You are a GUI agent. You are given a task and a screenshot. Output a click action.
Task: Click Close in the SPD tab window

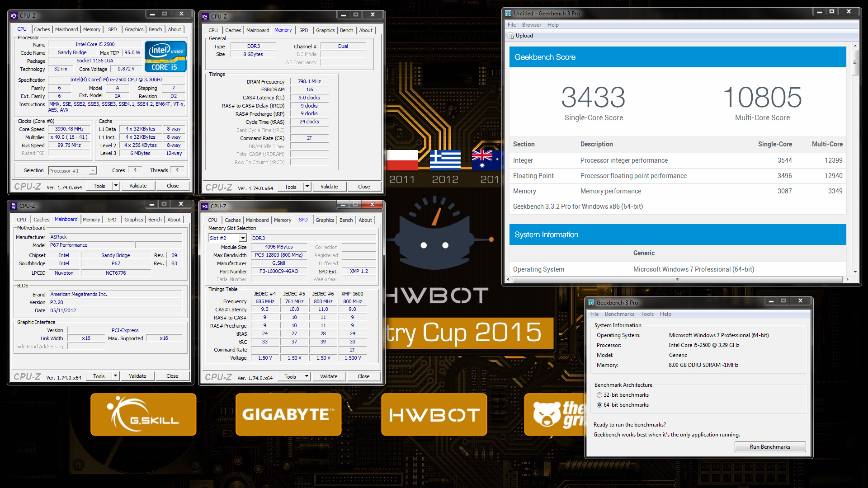(x=363, y=376)
